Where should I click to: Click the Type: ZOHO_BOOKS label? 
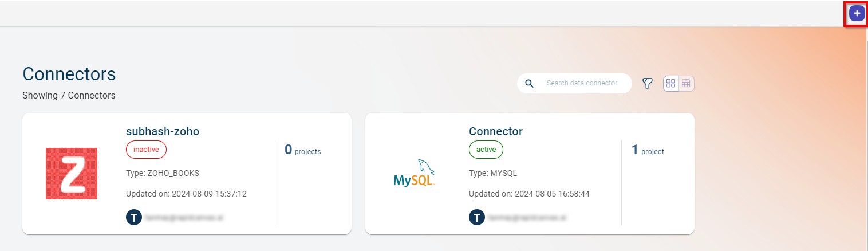(x=163, y=173)
